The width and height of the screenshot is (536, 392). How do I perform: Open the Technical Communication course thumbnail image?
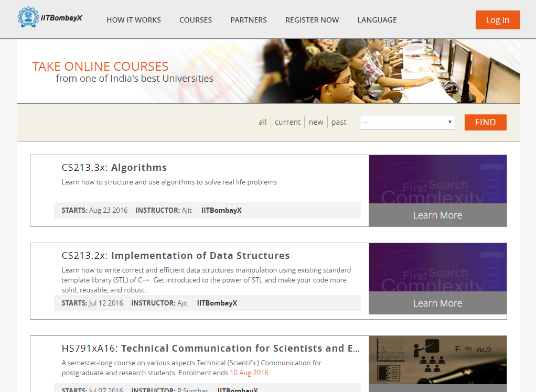coord(437,360)
